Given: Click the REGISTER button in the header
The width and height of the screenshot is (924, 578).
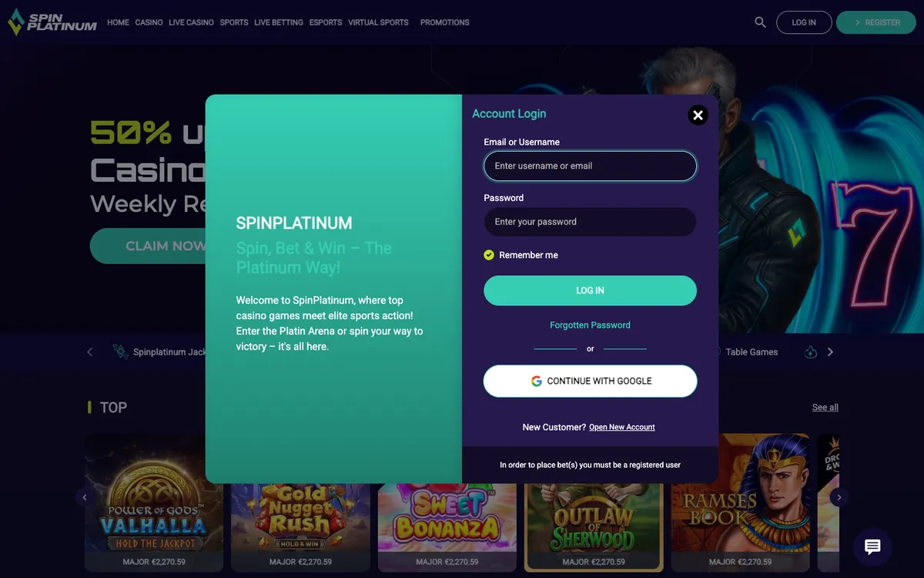Looking at the screenshot, I should (875, 22).
